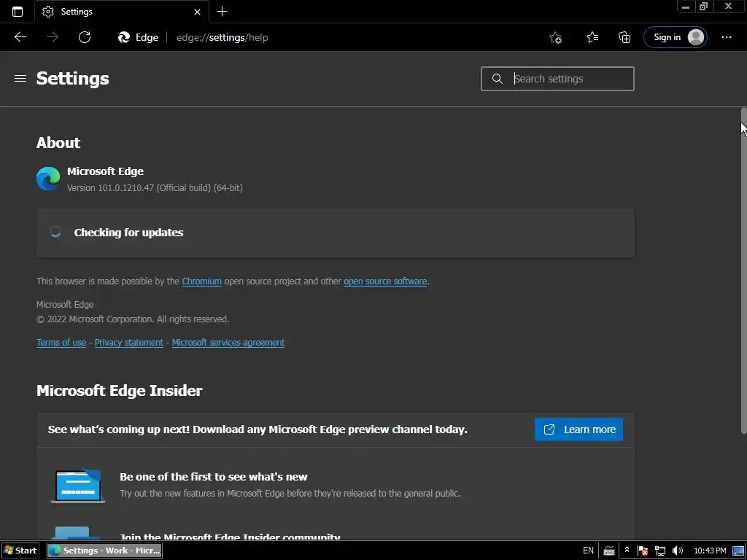Open the Settings and more menu
747x560 pixels.
[727, 37]
